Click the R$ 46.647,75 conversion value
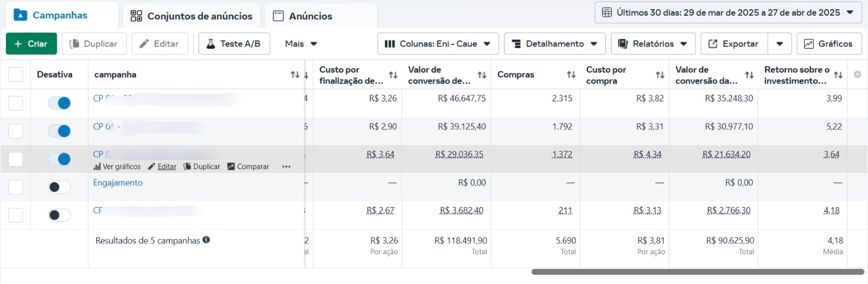The width and height of the screenshot is (868, 284). pyautogui.click(x=462, y=98)
